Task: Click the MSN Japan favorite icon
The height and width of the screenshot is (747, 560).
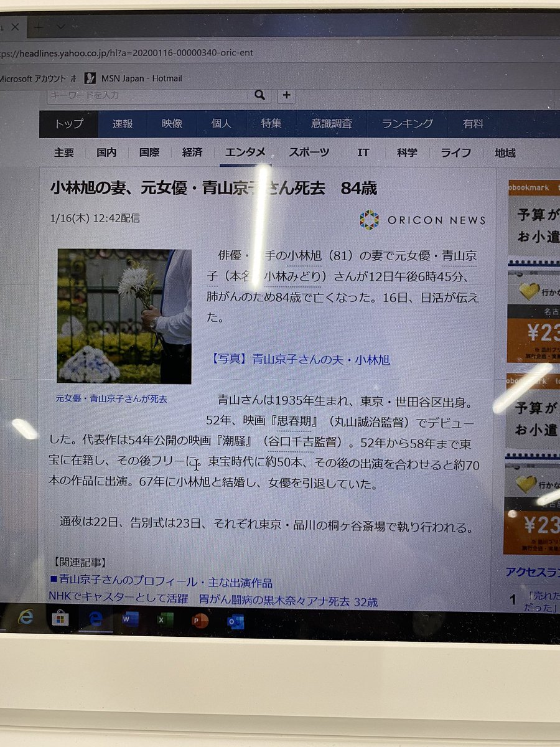Action: (x=91, y=78)
